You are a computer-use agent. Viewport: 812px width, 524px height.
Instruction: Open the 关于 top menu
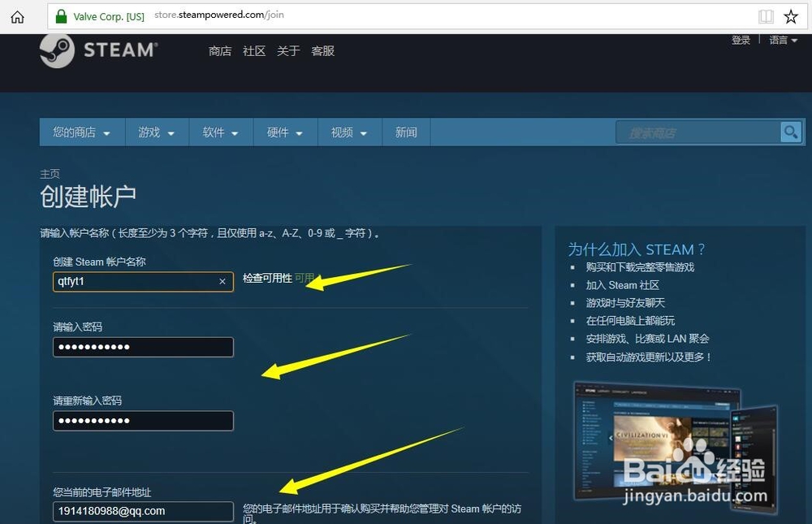tap(288, 51)
